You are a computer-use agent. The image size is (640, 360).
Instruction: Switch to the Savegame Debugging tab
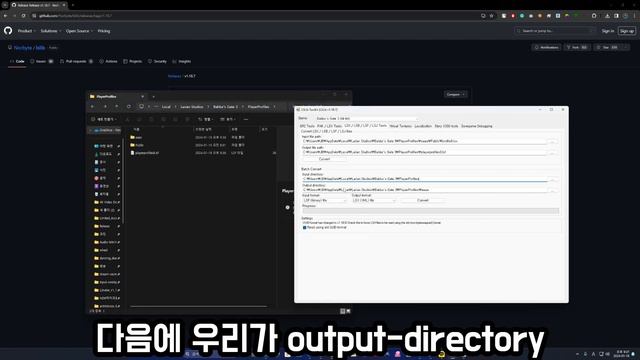coord(477,126)
